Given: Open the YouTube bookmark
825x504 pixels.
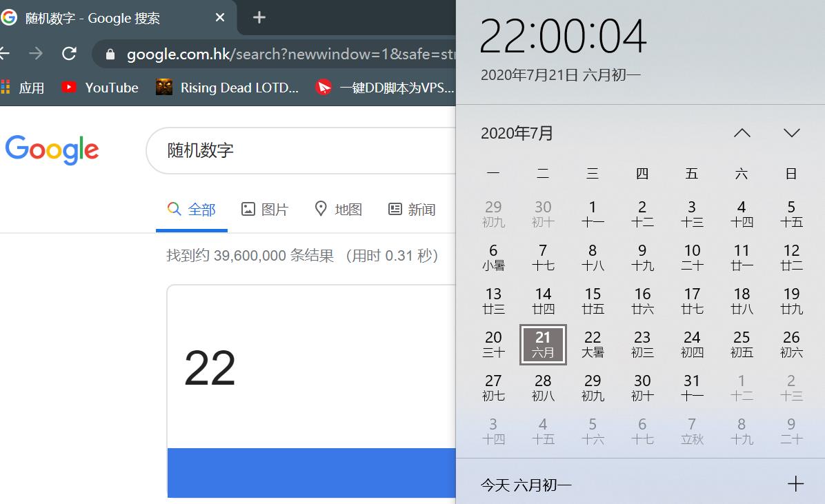Looking at the screenshot, I should click(100, 88).
